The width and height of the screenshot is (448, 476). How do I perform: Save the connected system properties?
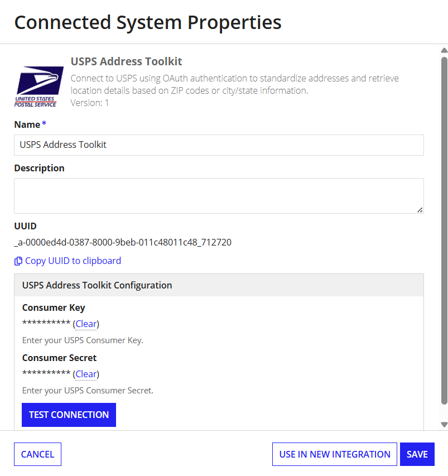(417, 454)
